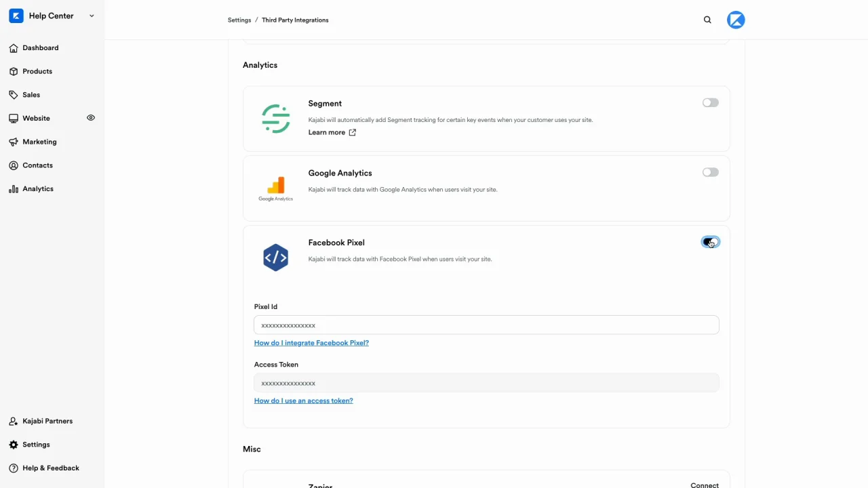The image size is (868, 488).
Task: Open Contacts in the sidebar
Action: point(37,165)
